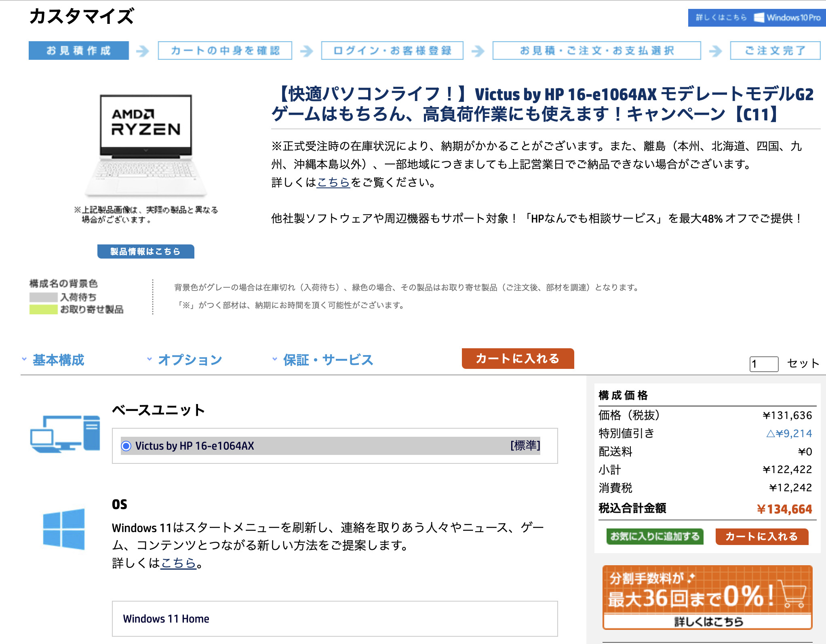Viewport: 826px width, 644px height.
Task: Click the Victus by HP campaign title
Action: click(542, 104)
